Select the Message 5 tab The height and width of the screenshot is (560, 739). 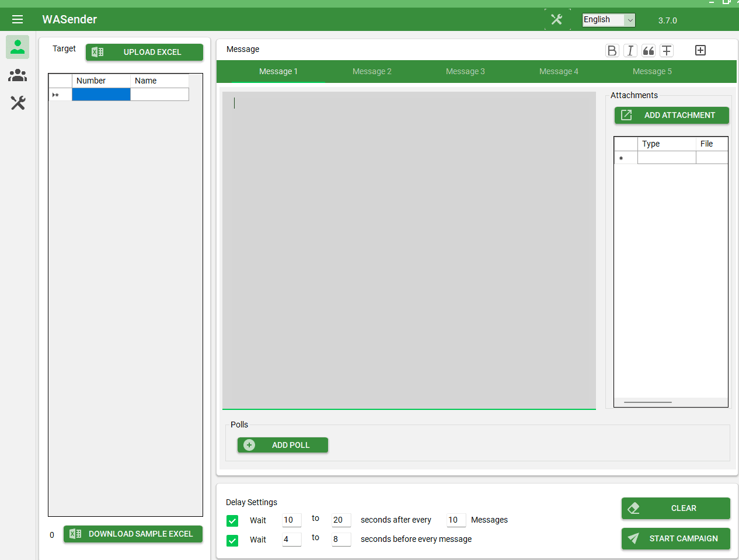click(652, 71)
